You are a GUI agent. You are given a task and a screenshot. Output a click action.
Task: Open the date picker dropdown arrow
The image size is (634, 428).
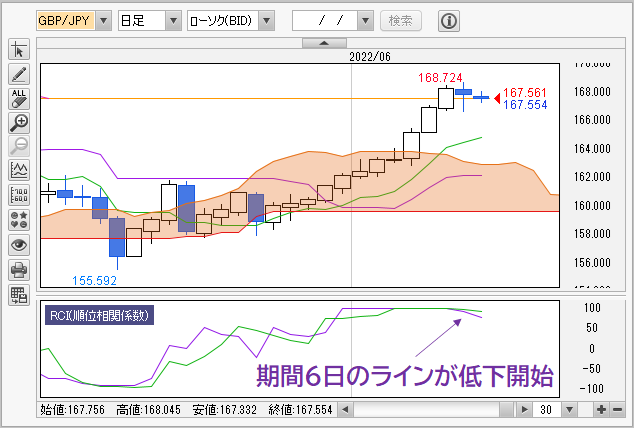tap(365, 21)
